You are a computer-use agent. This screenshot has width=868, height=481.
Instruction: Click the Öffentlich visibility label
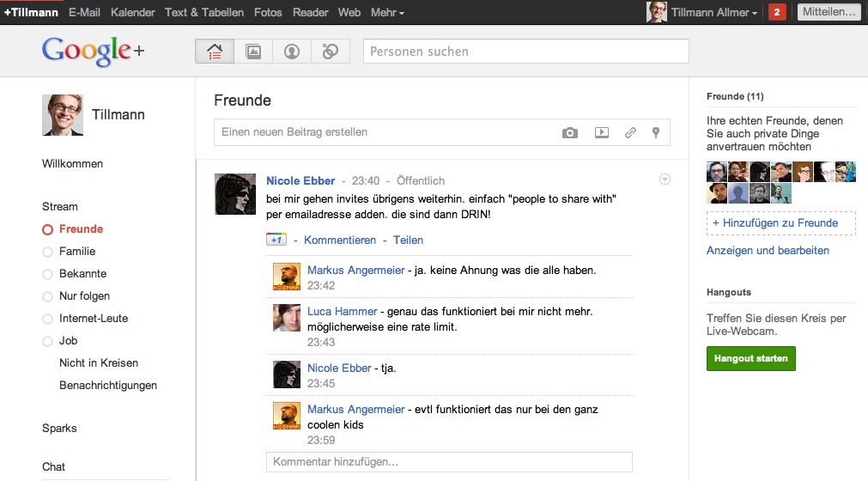coord(421,181)
